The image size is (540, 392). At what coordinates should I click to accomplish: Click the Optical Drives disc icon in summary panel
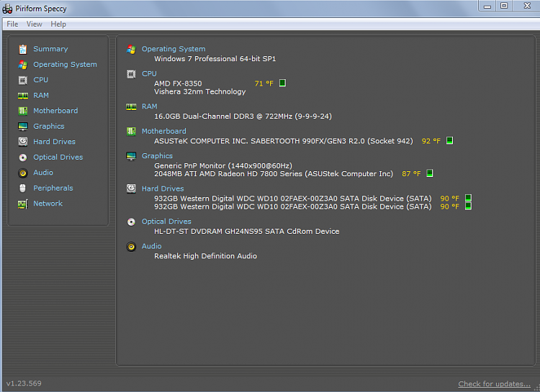pyautogui.click(x=131, y=222)
